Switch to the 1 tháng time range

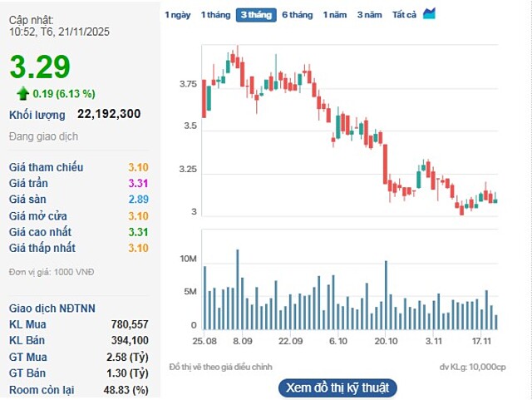tap(215, 15)
